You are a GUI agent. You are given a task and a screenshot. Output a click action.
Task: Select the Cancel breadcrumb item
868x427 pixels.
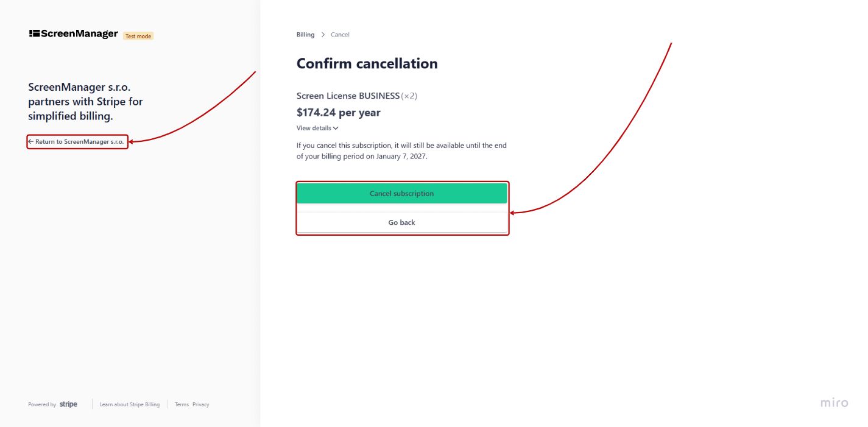(x=340, y=35)
